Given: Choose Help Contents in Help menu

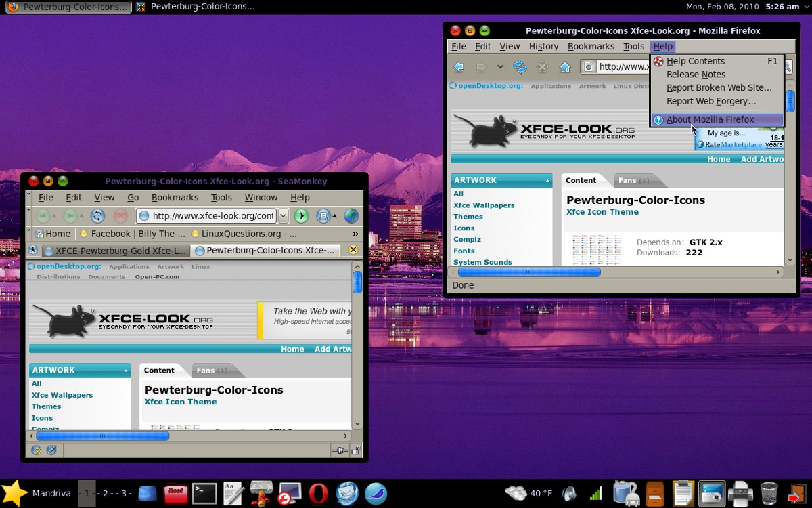Looking at the screenshot, I should pos(717,61).
